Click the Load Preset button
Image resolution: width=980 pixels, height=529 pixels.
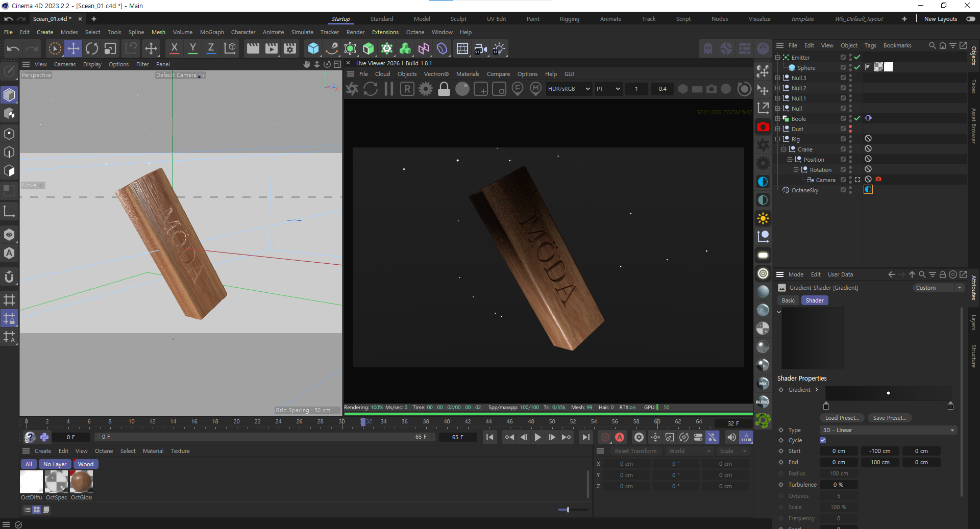(842, 418)
